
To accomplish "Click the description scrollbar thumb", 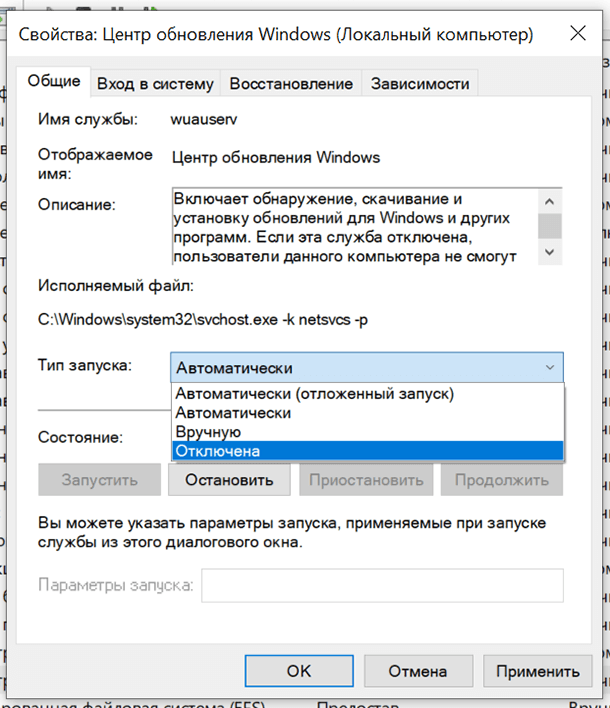I will click(x=549, y=226).
